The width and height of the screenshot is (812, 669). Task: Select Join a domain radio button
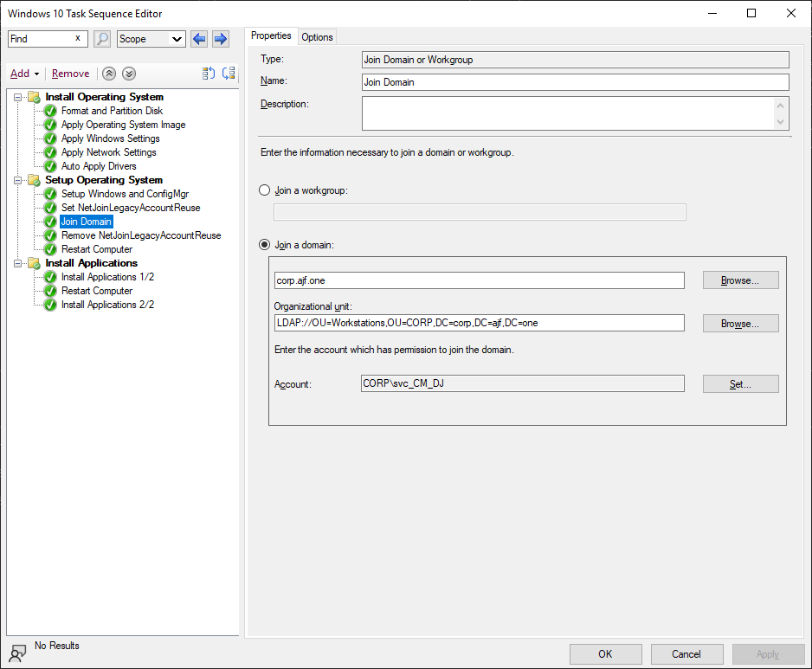pos(265,244)
